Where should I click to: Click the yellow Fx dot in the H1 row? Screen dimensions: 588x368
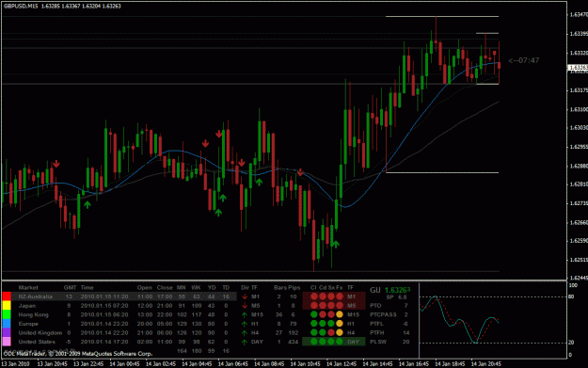pyautogui.click(x=340, y=324)
